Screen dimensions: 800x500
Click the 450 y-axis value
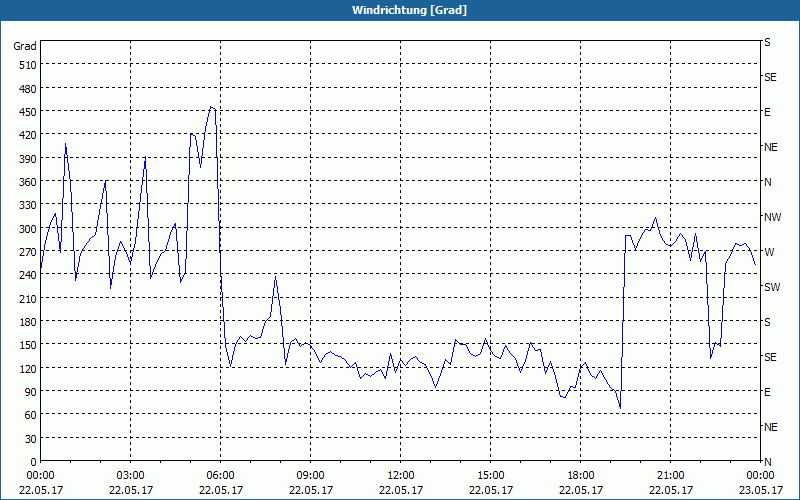click(x=28, y=112)
